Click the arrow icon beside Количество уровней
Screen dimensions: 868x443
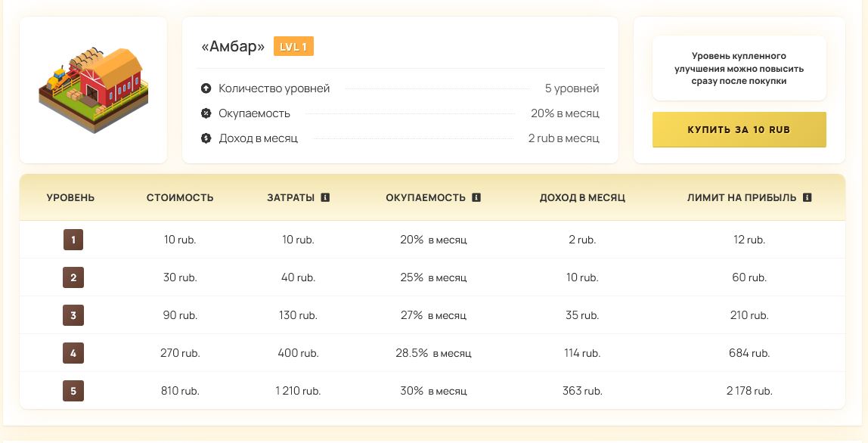(x=206, y=88)
